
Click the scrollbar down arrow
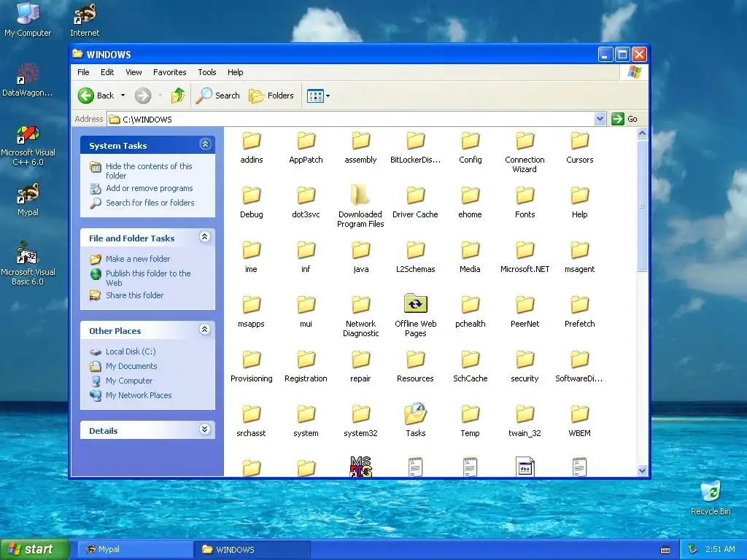642,470
